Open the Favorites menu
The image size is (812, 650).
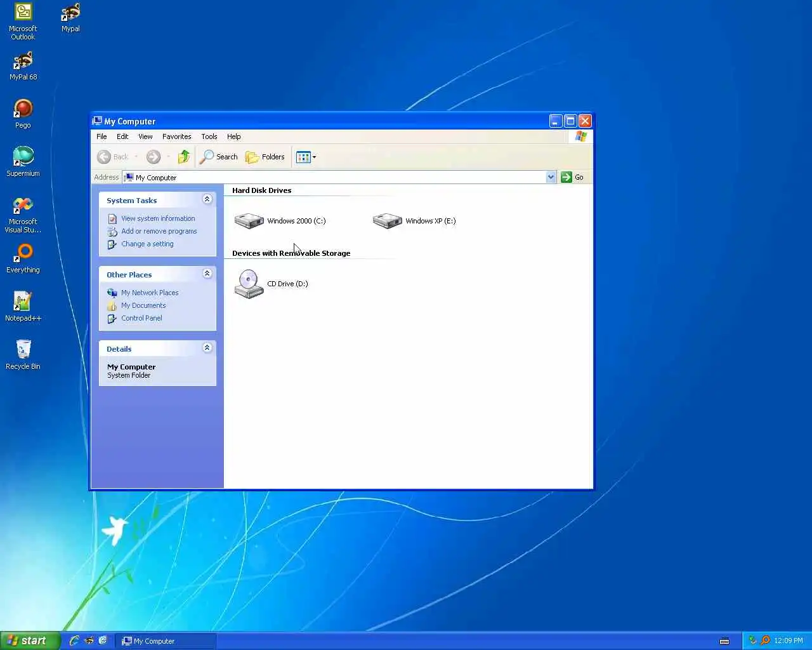point(176,136)
